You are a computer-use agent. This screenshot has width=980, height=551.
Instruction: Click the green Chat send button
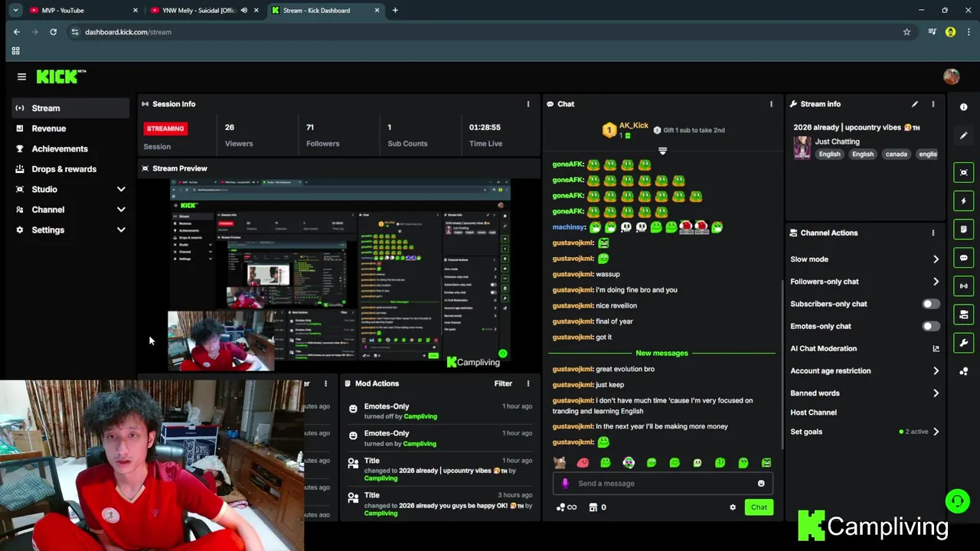[759, 507]
